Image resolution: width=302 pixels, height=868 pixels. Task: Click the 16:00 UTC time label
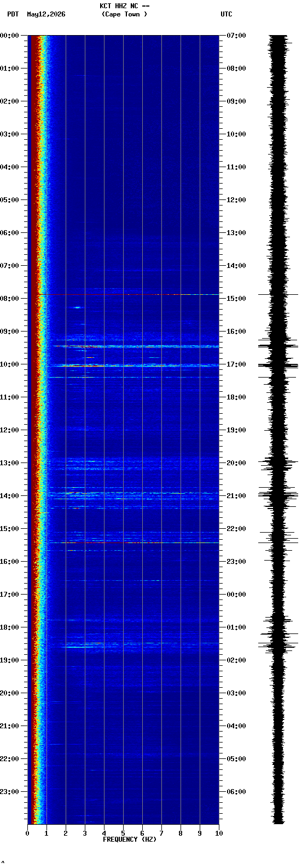pyautogui.click(x=236, y=332)
